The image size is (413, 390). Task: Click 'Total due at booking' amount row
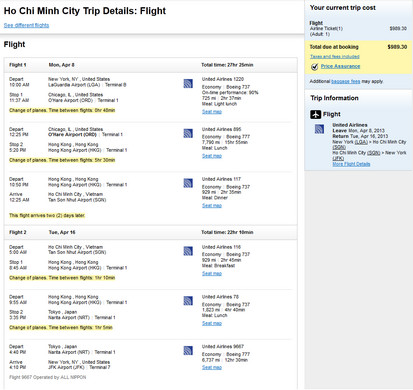click(358, 47)
